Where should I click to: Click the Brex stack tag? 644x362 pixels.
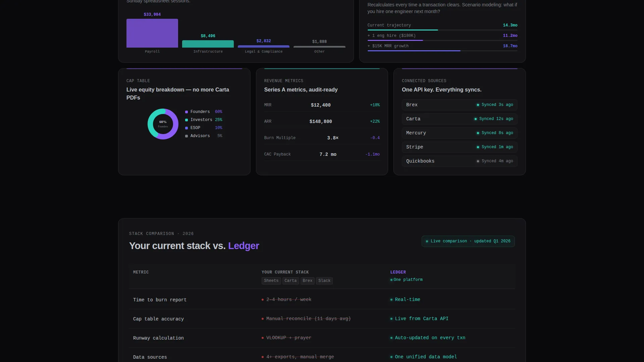(307, 281)
